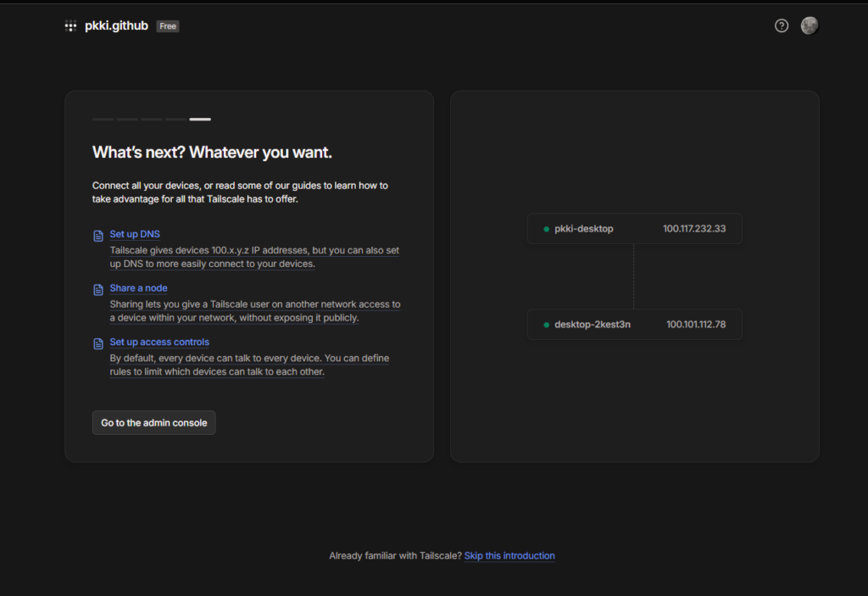Jump to the first introduction step indicator
Image resolution: width=868 pixels, height=596 pixels.
point(103,120)
